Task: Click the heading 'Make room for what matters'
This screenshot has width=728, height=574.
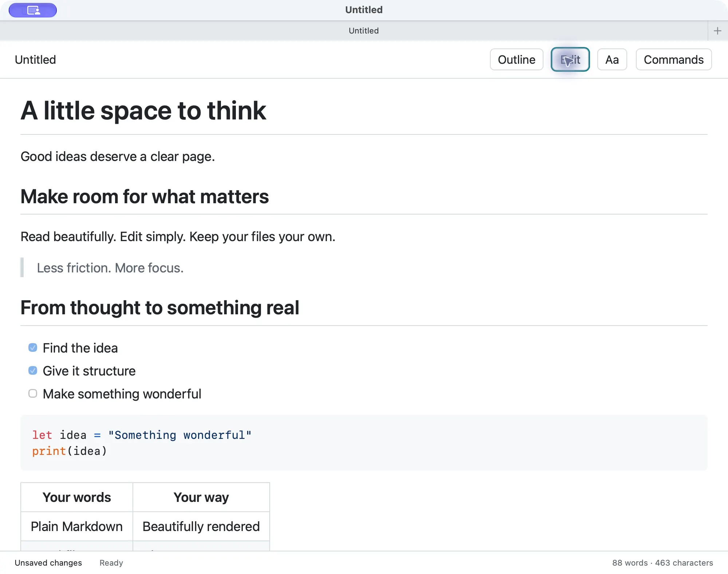Action: click(x=145, y=197)
